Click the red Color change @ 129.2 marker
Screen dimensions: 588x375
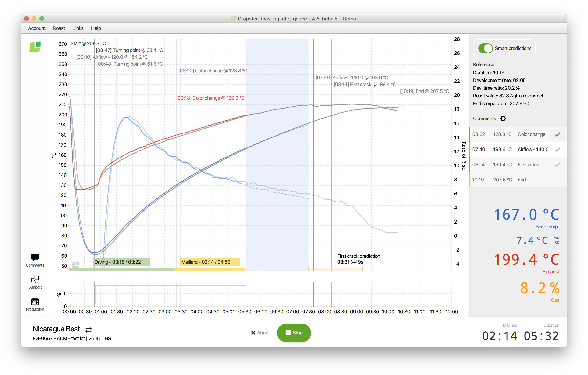(x=210, y=98)
